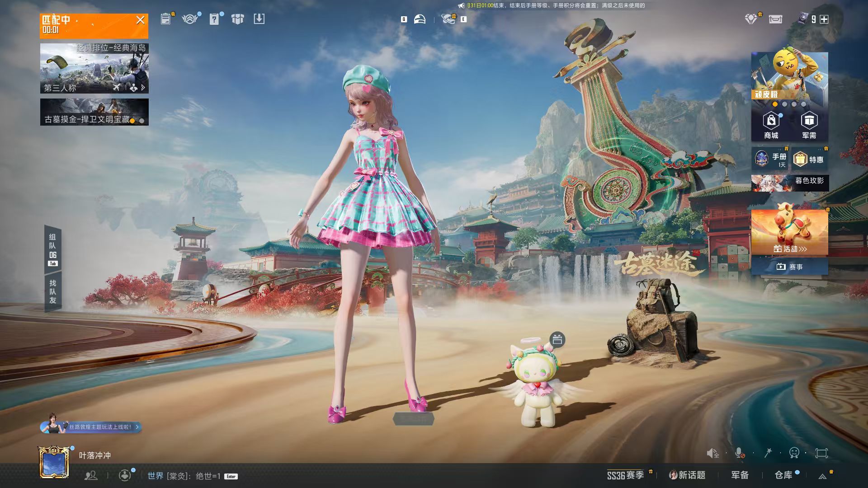Viewport: 868px width, 488px height.
Task: Click the download arrow icon
Action: 259,19
